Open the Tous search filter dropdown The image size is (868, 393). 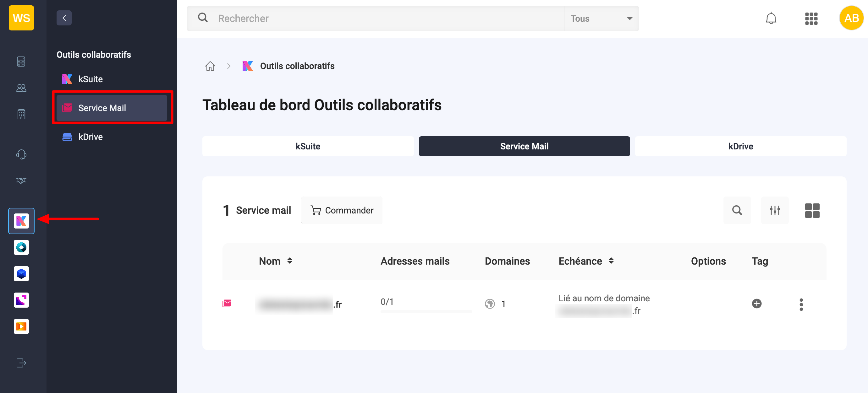click(x=602, y=19)
